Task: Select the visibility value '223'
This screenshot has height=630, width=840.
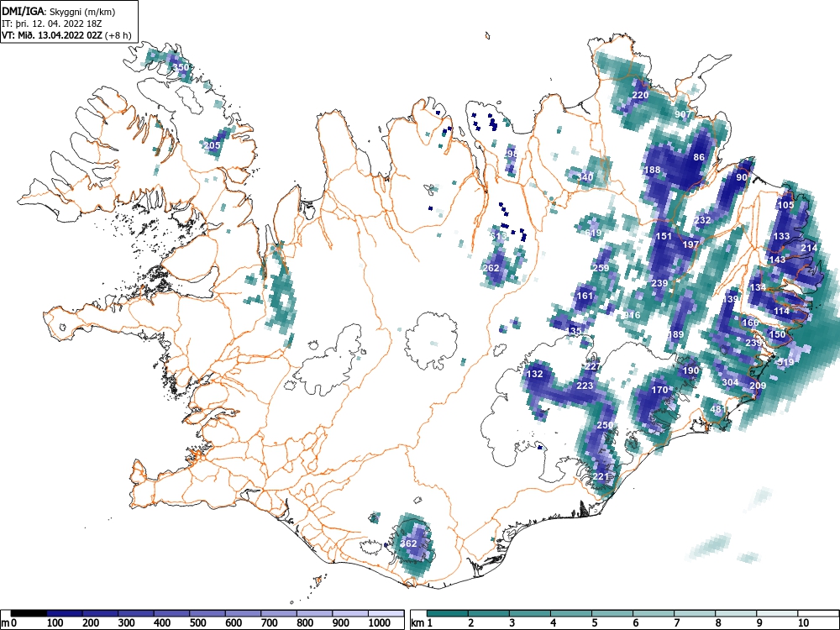Action: coord(585,386)
